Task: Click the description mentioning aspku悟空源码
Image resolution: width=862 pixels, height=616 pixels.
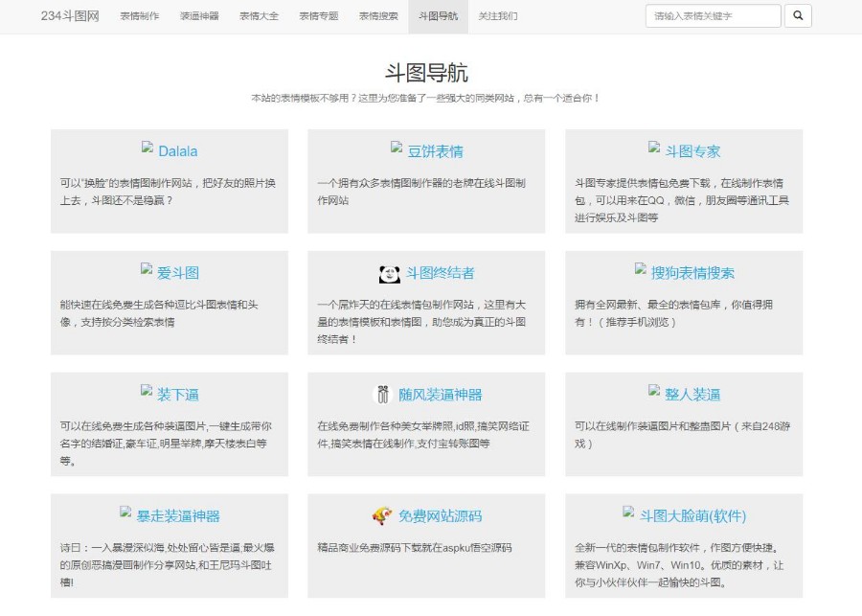Action: (415, 548)
